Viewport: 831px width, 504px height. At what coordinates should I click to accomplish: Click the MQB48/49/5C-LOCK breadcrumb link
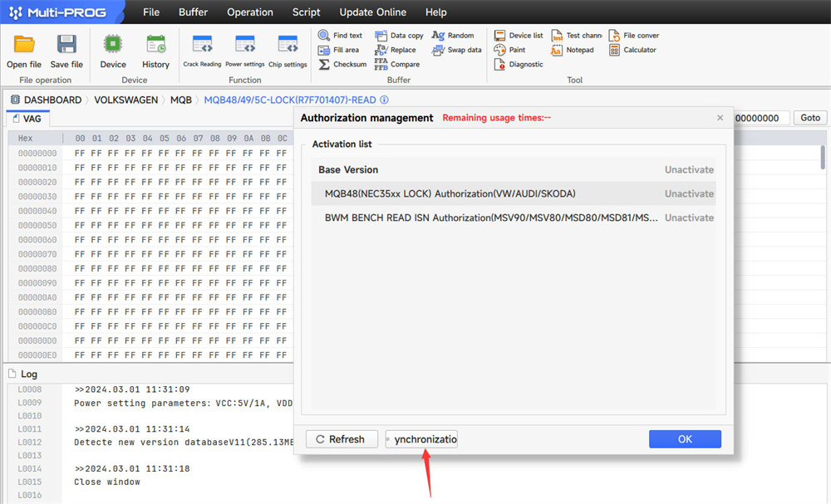tap(290, 100)
